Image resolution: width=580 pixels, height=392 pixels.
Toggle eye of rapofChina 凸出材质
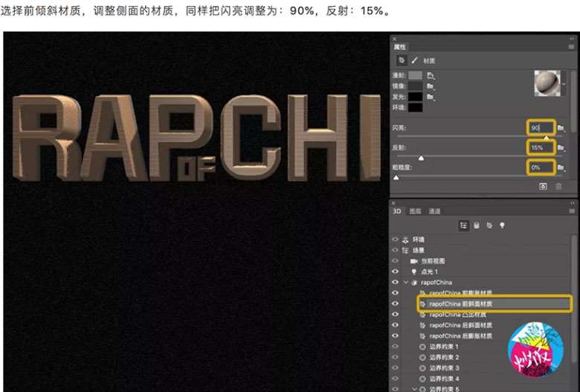click(x=395, y=314)
